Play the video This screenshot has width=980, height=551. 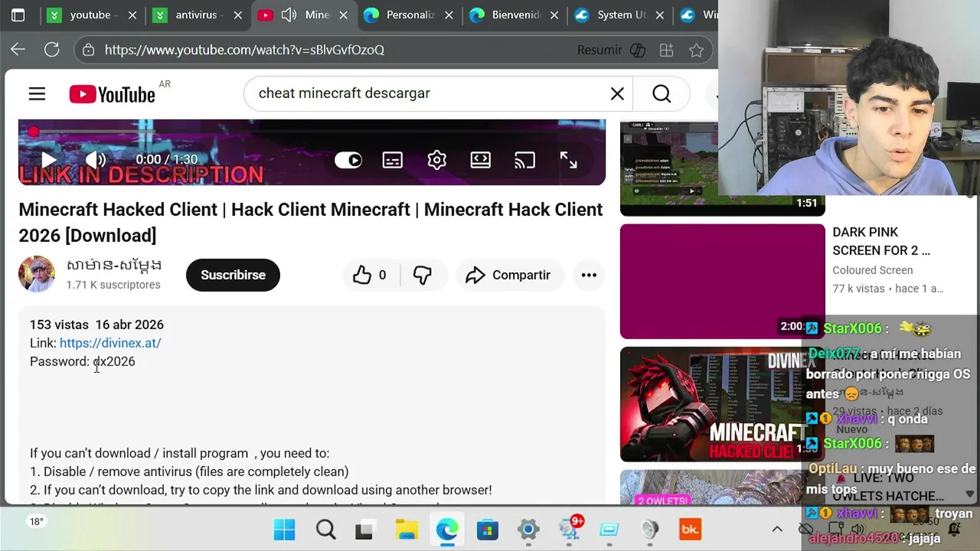tap(48, 160)
